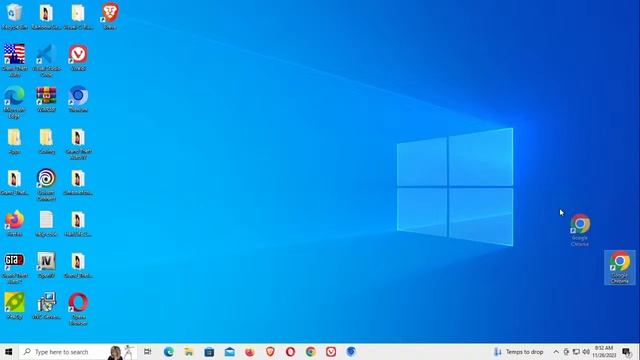Select the Visual Studio Code desktop shortcut
Viewport: 640px width, 360px height.
(x=46, y=60)
